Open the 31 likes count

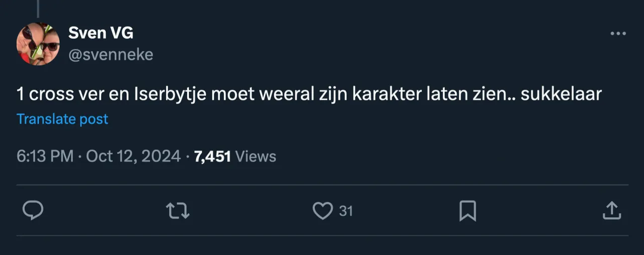point(346,211)
